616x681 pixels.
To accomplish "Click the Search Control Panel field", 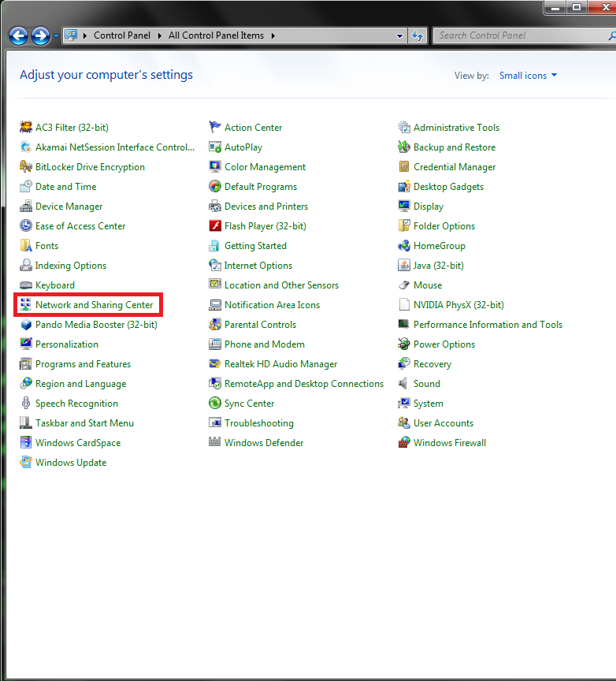I will pyautogui.click(x=521, y=35).
